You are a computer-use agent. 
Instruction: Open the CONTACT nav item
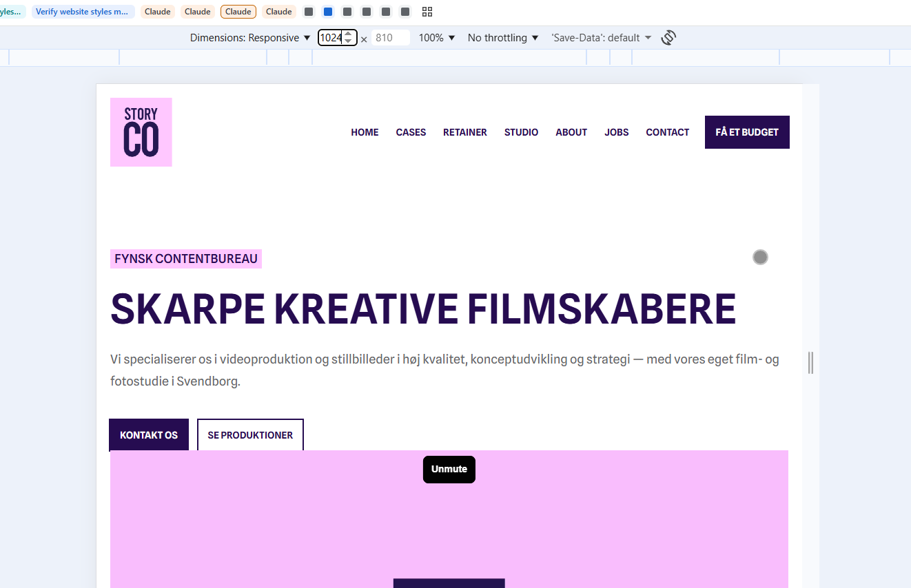[667, 132]
